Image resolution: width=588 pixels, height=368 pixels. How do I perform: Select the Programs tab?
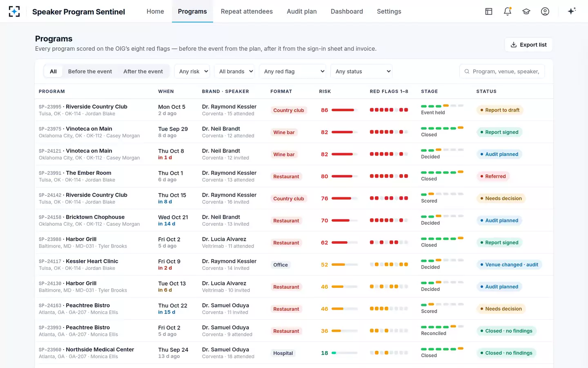(192, 11)
